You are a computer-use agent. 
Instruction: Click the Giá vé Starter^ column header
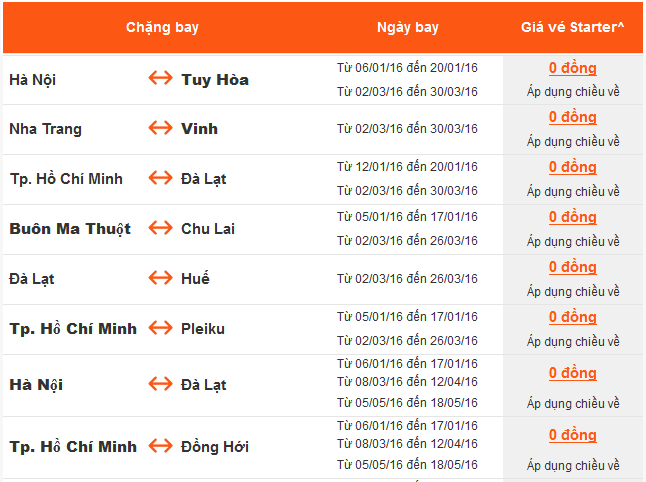tap(573, 27)
